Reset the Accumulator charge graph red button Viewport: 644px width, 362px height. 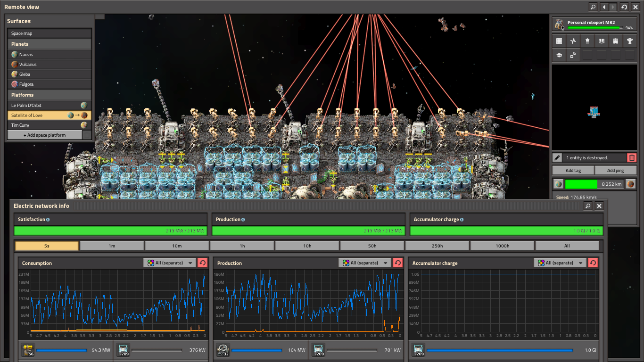click(593, 263)
